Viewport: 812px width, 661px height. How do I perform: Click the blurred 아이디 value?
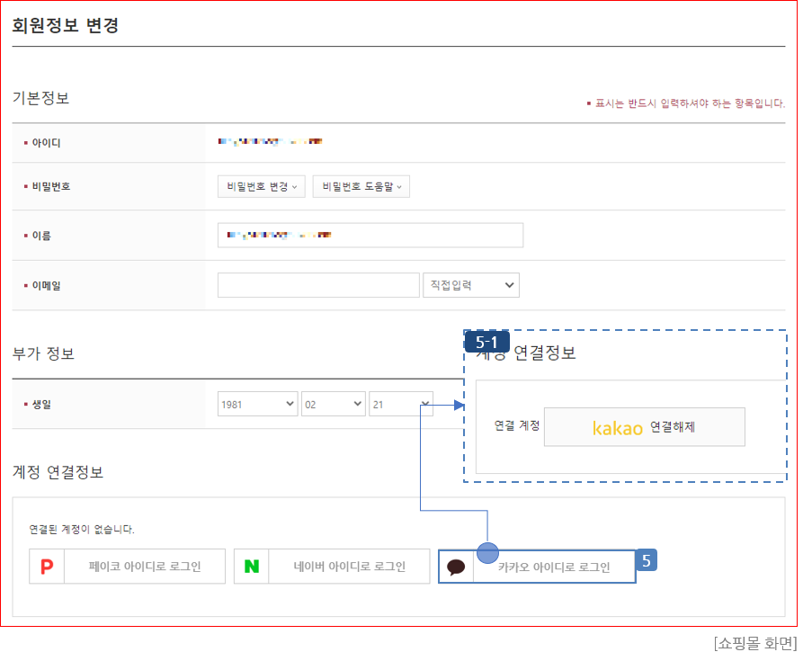(x=270, y=142)
